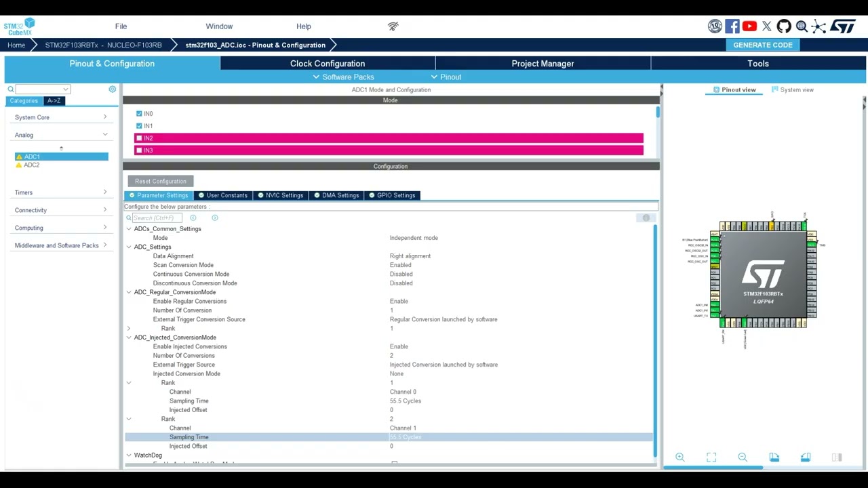Open the Software Packs dropdown
The image size is (868, 488).
tap(343, 77)
